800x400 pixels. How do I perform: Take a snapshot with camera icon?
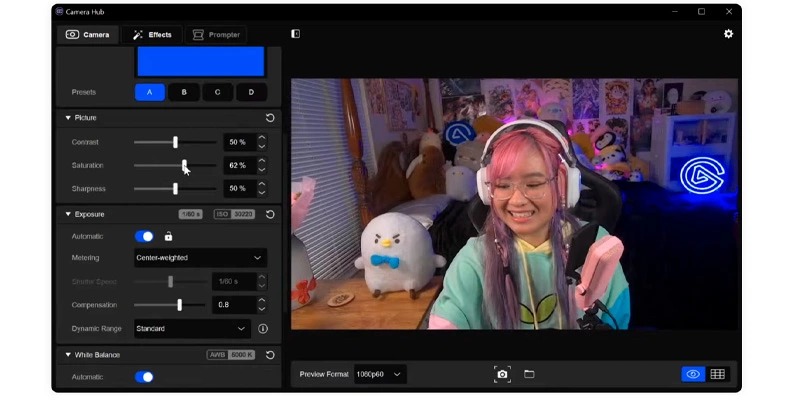coord(502,374)
